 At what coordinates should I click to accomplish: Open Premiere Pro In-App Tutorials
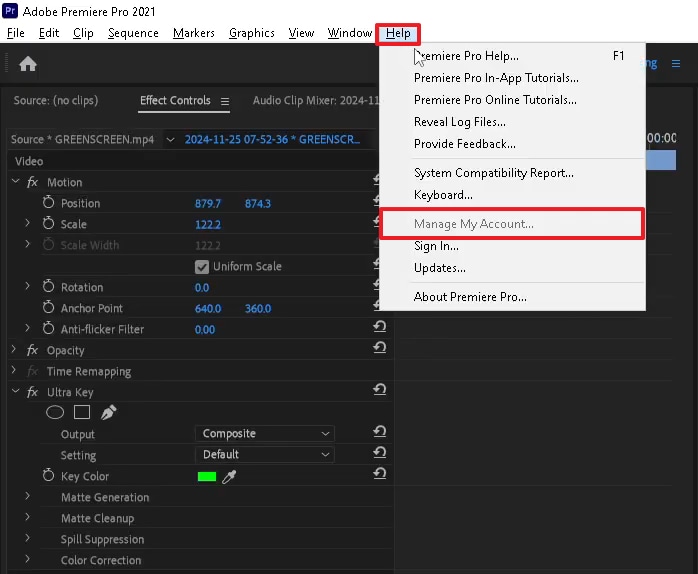click(512, 78)
